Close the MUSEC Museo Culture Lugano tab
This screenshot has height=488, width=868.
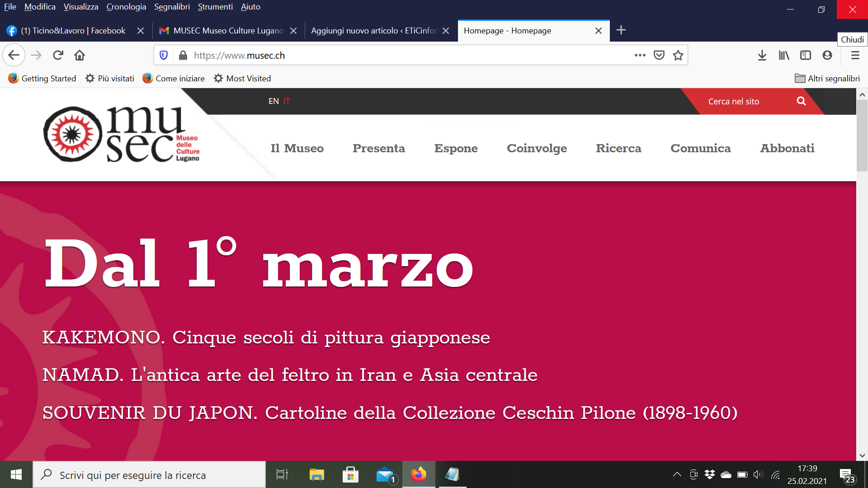[x=293, y=31]
